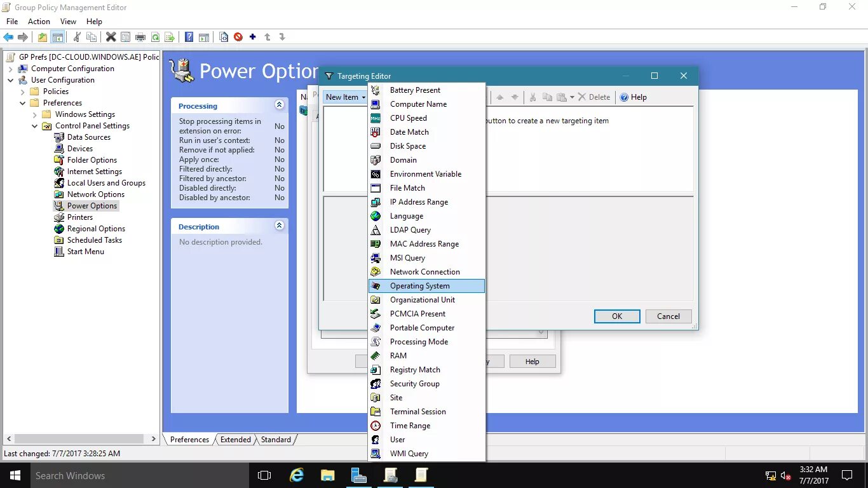868x488 pixels.
Task: Open Help in Targeting Editor toolbar
Action: point(634,97)
